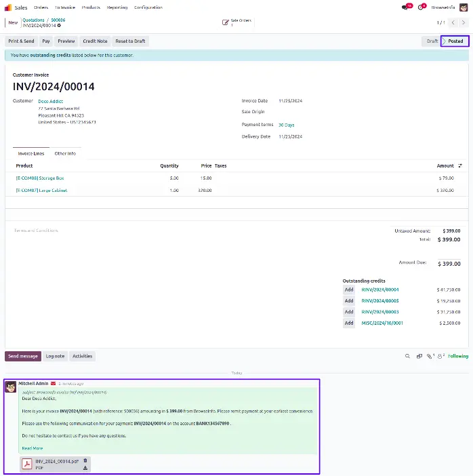Open the gear actions menu beside INV/2024/00014
Image resolution: width=473 pixels, height=476 pixels.
click(59, 26)
